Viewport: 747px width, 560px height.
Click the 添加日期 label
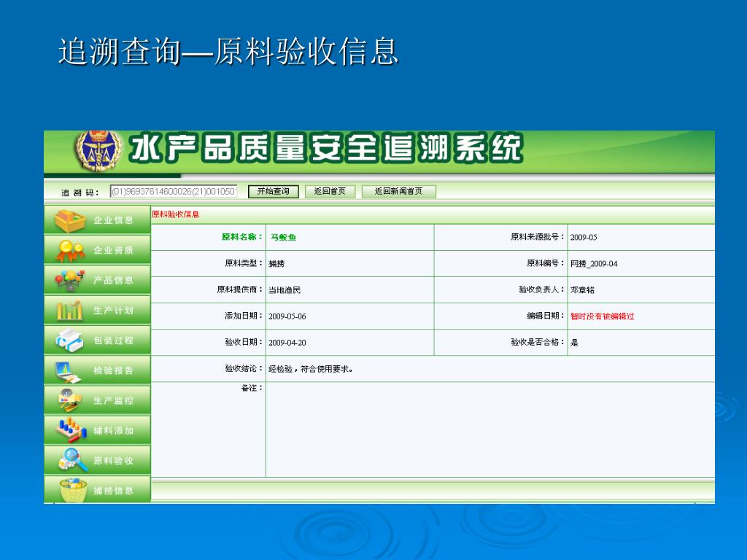(x=244, y=315)
